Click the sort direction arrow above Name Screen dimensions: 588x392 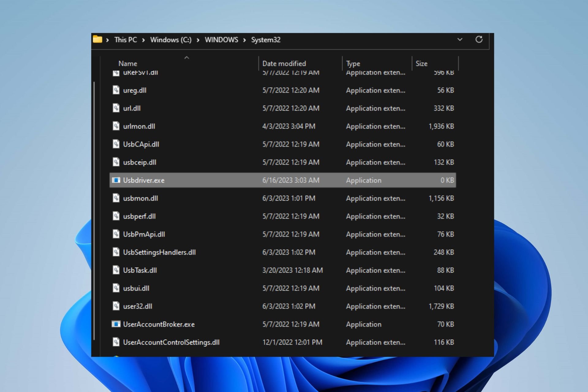pos(187,58)
